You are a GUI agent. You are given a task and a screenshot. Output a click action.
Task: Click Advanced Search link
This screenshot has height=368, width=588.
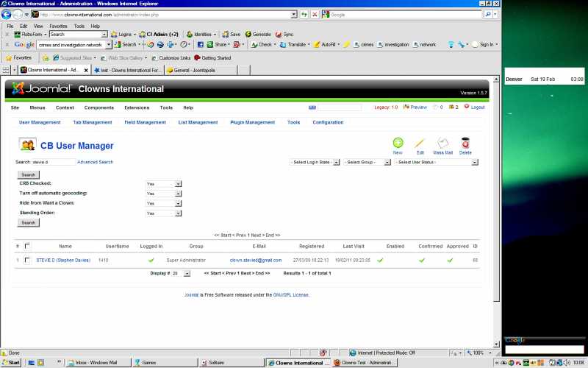click(x=95, y=162)
